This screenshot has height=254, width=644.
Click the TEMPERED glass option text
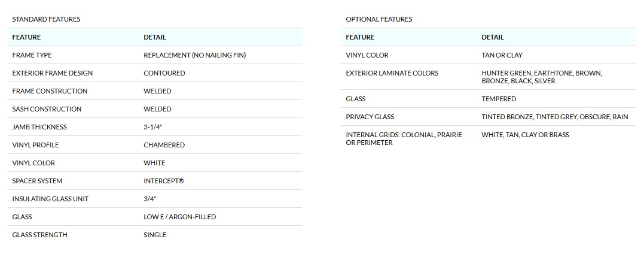[499, 99]
